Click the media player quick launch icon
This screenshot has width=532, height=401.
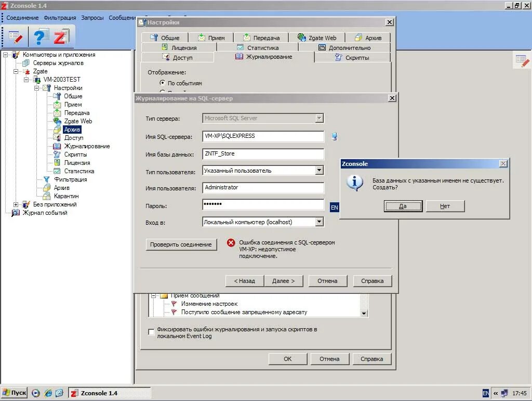[36, 393]
